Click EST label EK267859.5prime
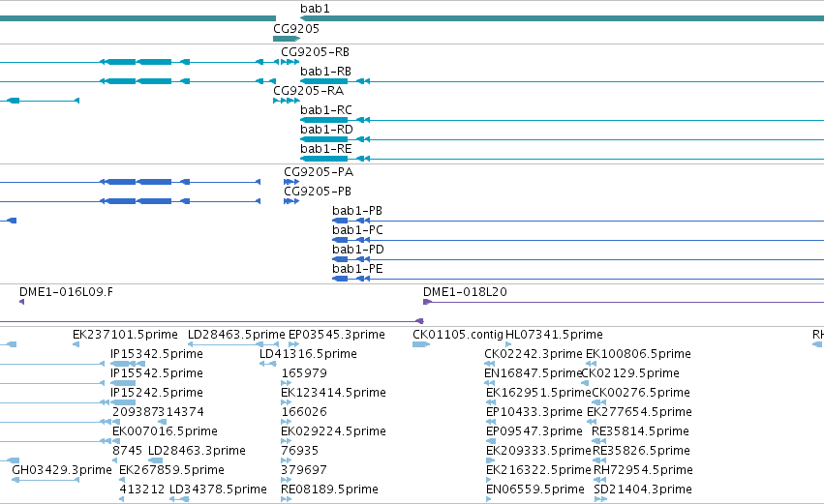The height and width of the screenshot is (504, 824). [171, 471]
